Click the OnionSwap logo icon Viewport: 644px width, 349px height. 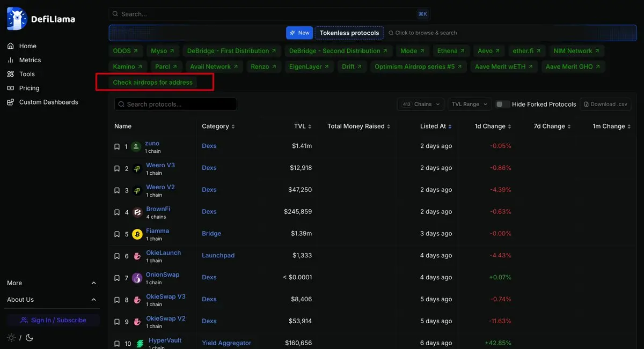(137, 278)
